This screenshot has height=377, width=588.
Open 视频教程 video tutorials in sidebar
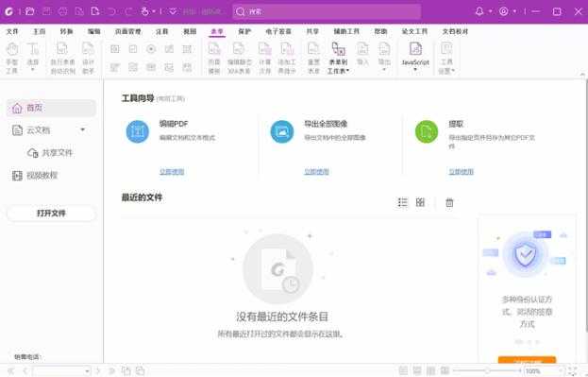[x=35, y=176]
